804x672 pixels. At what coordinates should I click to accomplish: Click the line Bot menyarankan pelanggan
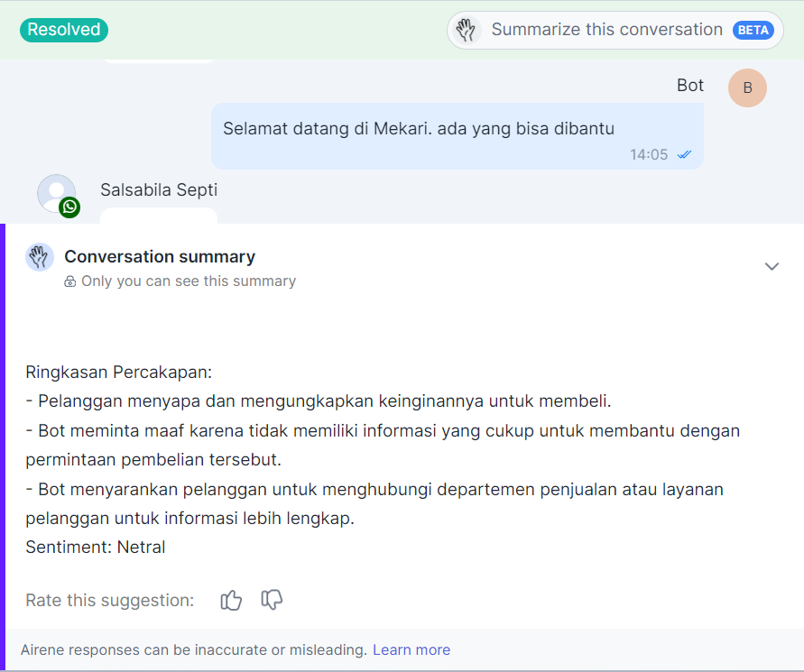pos(374,503)
